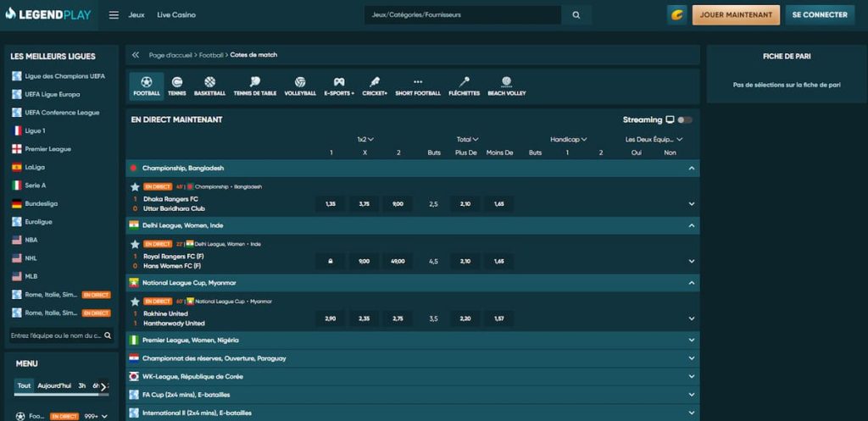The image size is (868, 421).
Task: Click the LegendPlay logo
Action: 48,15
